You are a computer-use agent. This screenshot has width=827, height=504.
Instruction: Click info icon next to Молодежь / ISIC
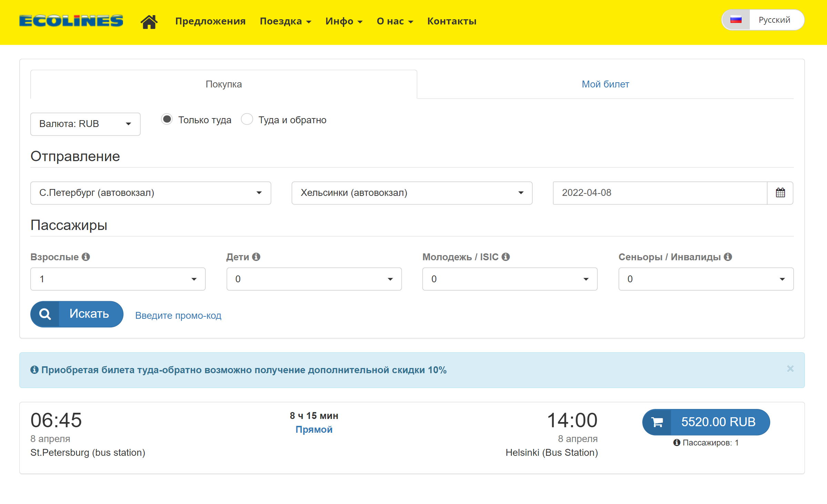tap(506, 257)
